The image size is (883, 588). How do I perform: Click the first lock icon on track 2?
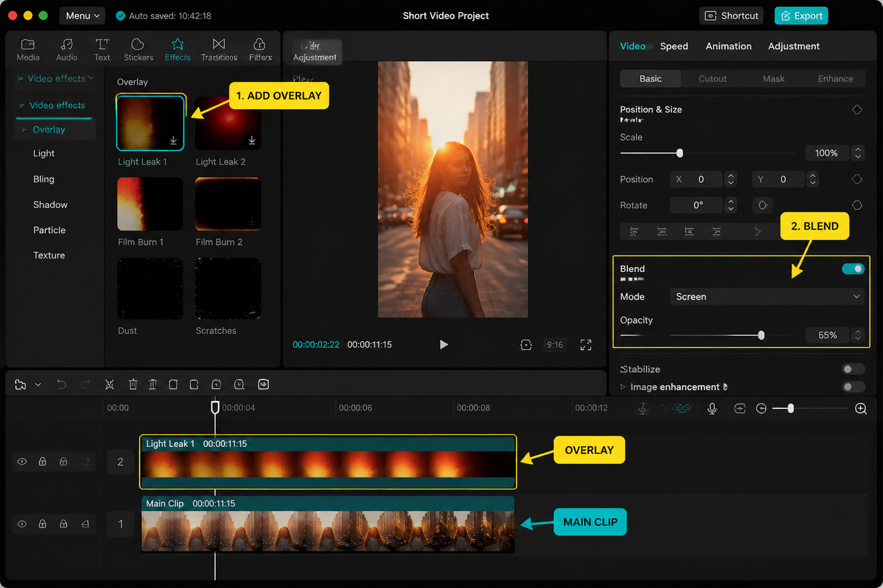[x=42, y=462]
